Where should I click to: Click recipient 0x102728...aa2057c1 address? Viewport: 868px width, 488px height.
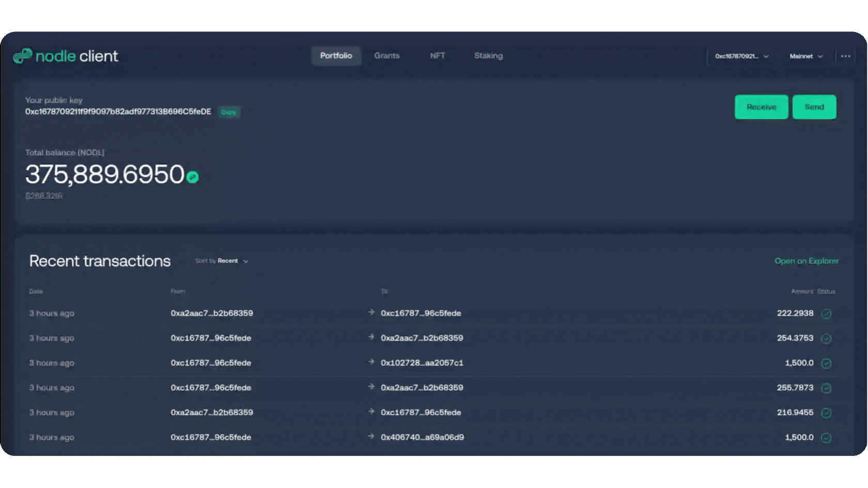[x=422, y=363]
